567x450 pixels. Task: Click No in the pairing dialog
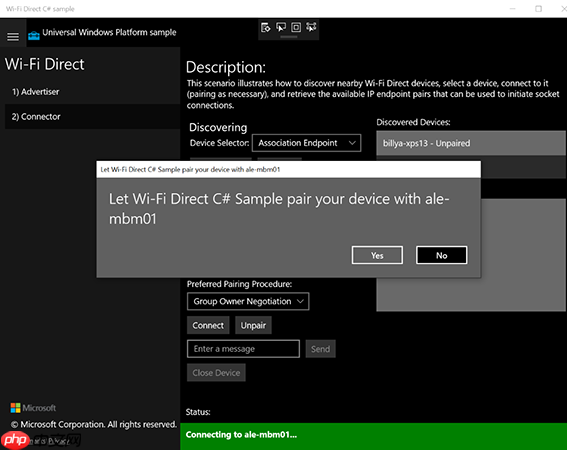[x=442, y=255]
